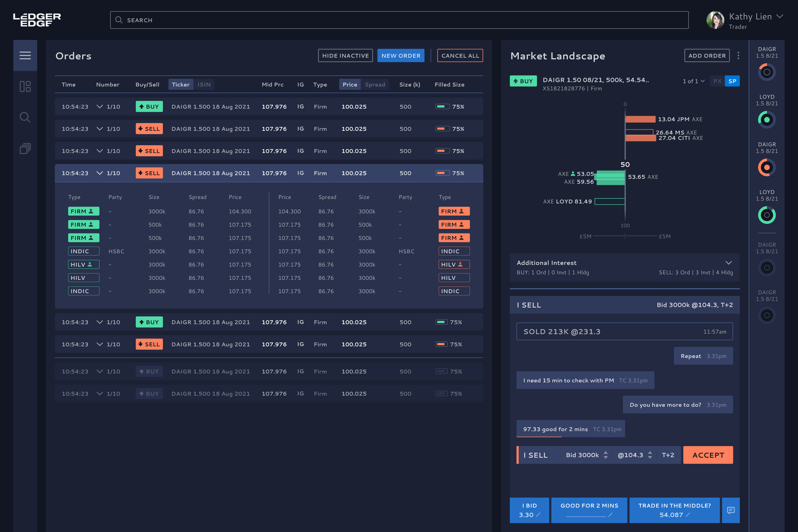Switch chart to PX mode
Image resolution: width=798 pixels, height=532 pixels.
coord(717,81)
